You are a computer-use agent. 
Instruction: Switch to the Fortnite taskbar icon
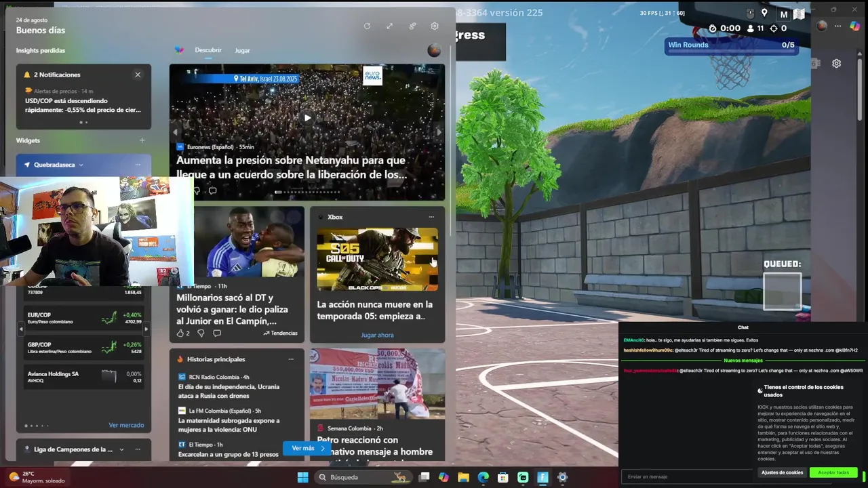[542, 477]
